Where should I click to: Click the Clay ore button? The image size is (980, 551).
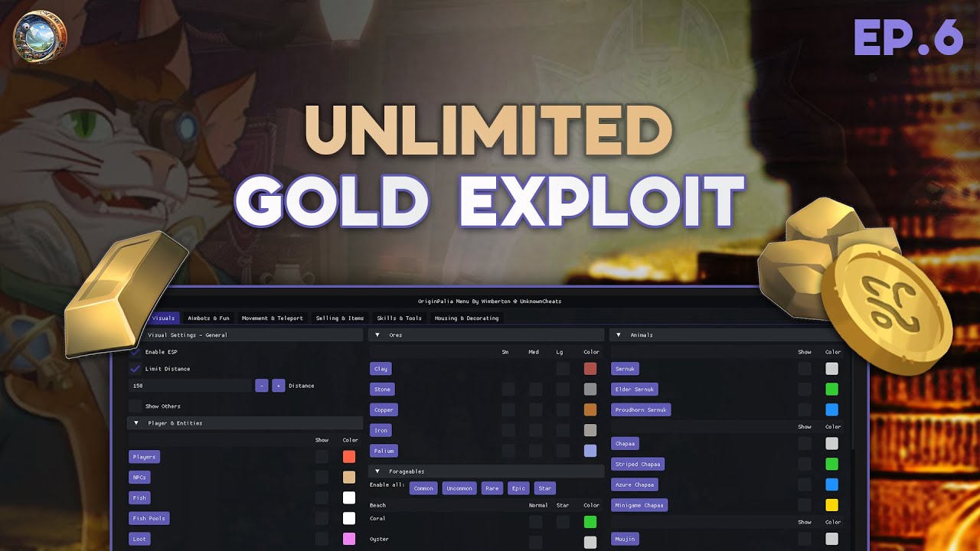[x=381, y=369]
